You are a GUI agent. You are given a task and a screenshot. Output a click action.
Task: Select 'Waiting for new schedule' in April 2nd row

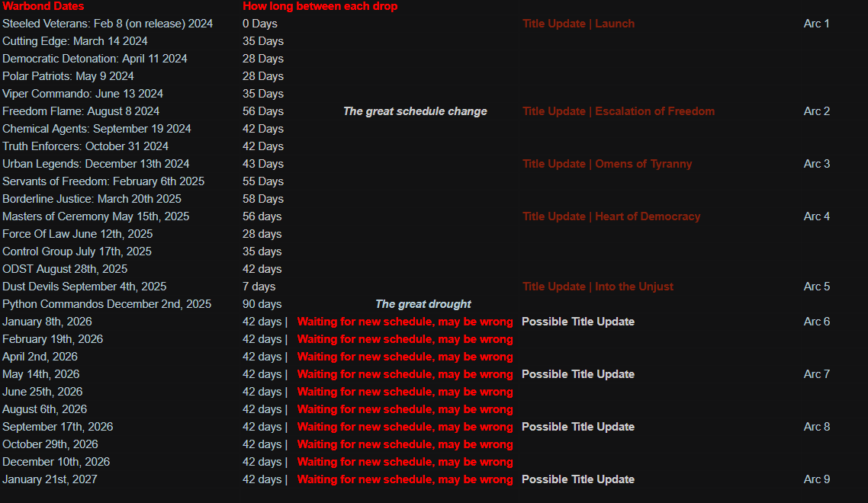coord(405,357)
